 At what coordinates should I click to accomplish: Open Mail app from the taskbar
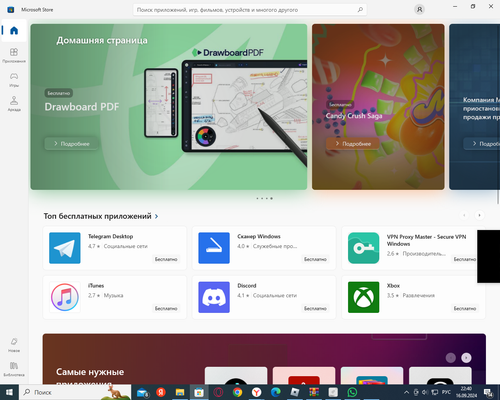tap(142, 392)
